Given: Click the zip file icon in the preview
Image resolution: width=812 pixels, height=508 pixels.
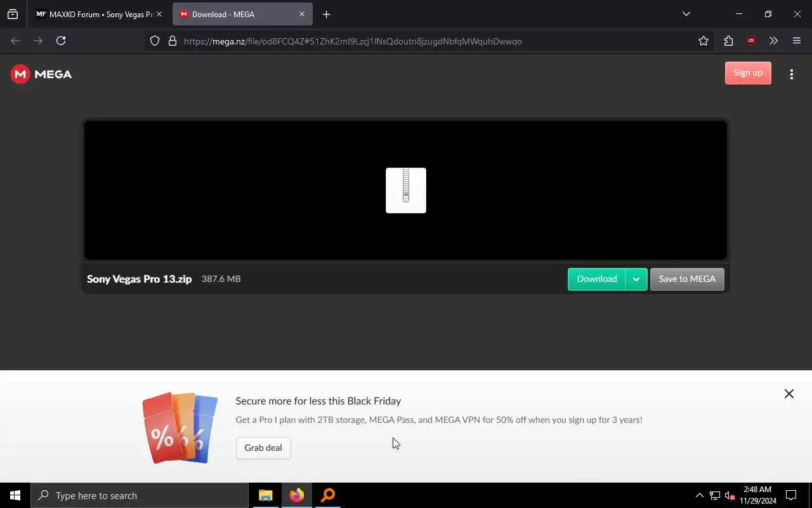Looking at the screenshot, I should (x=406, y=190).
